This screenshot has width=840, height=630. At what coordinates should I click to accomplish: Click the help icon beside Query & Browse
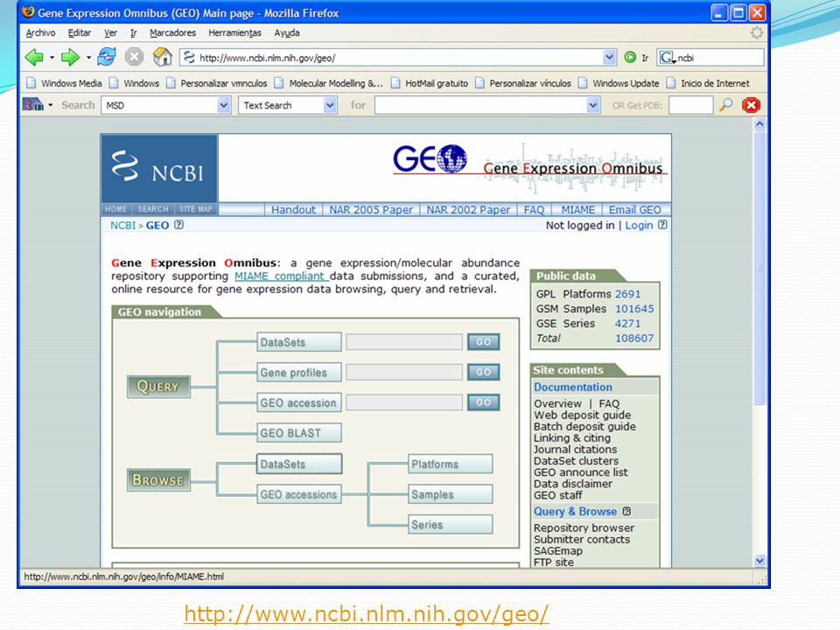[x=626, y=511]
